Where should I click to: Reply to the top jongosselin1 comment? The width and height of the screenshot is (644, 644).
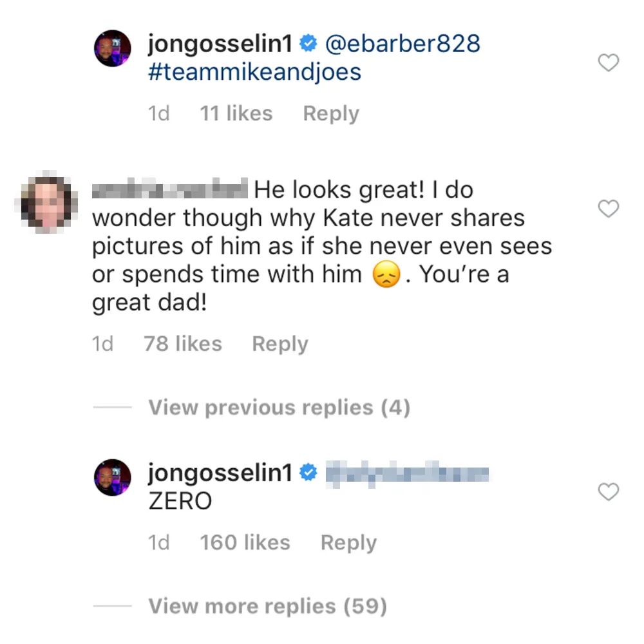[x=330, y=113]
